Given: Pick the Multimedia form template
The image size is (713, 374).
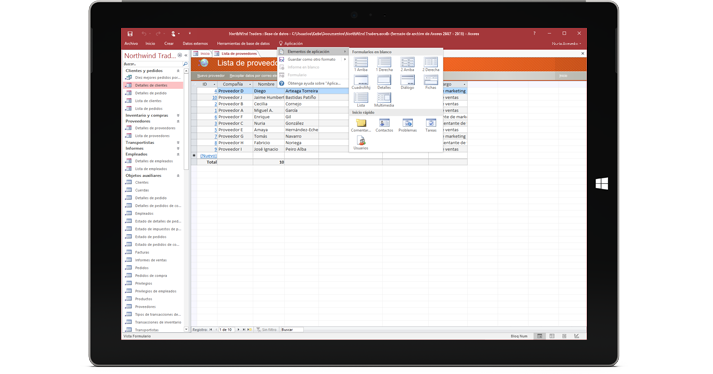Looking at the screenshot, I should 384,100.
